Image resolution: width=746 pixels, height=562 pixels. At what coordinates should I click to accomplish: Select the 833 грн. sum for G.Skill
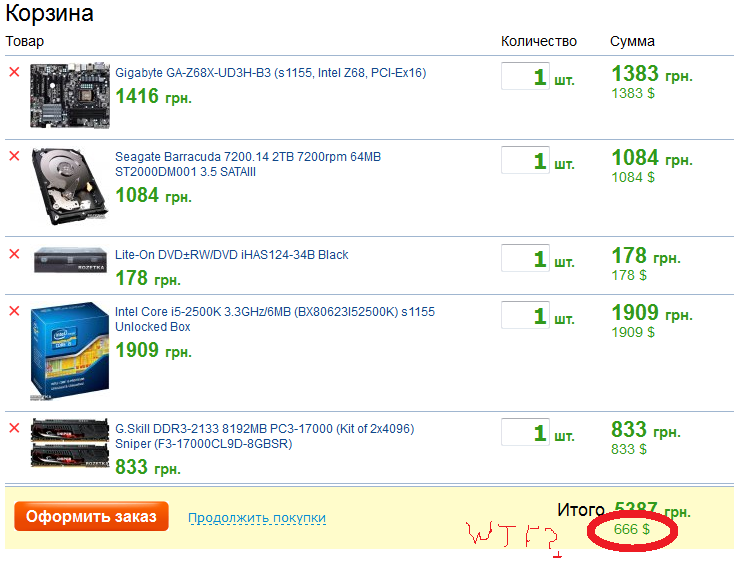click(646, 430)
